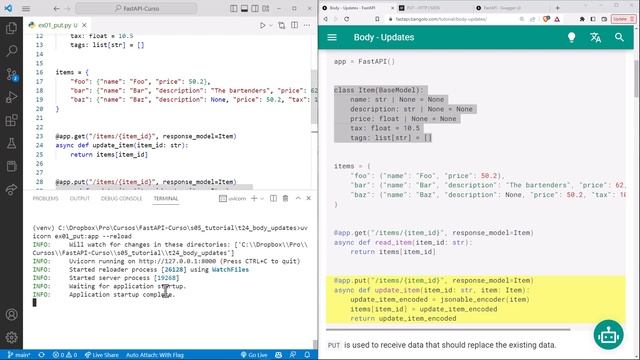Select the TERMINAL panel tab
The image size is (640, 360).
coord(166,198)
